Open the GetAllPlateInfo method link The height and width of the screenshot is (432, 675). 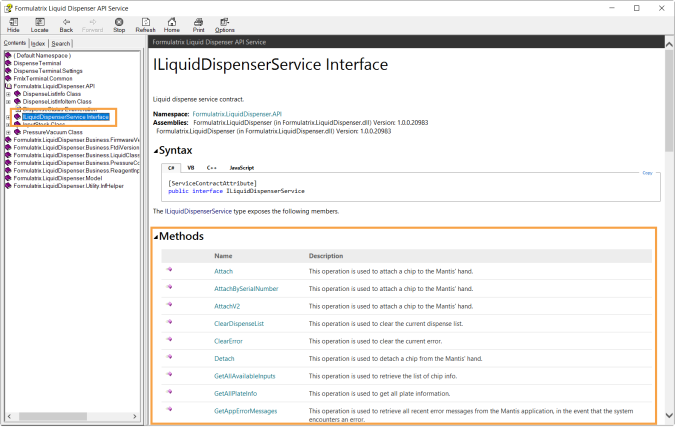235,393
